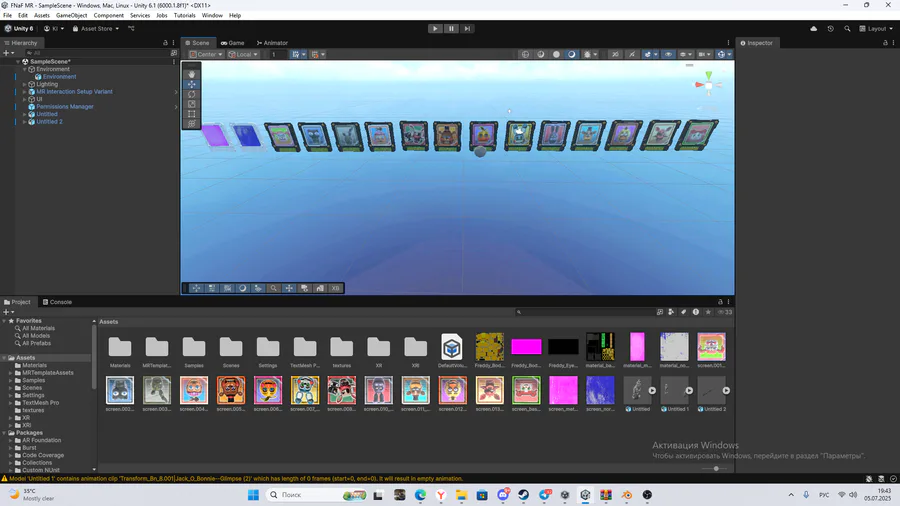This screenshot has height=506, width=900.
Task: Toggle the debug draw mode bug icon
Action: (589, 55)
